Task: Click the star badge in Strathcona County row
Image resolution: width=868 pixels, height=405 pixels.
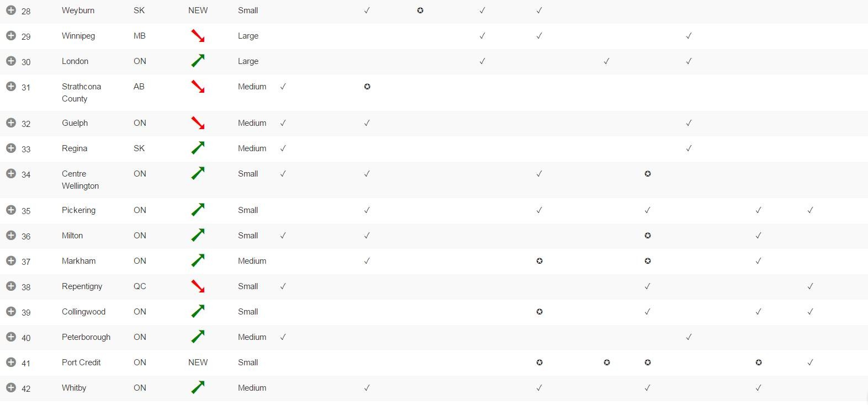Action: [x=367, y=87]
